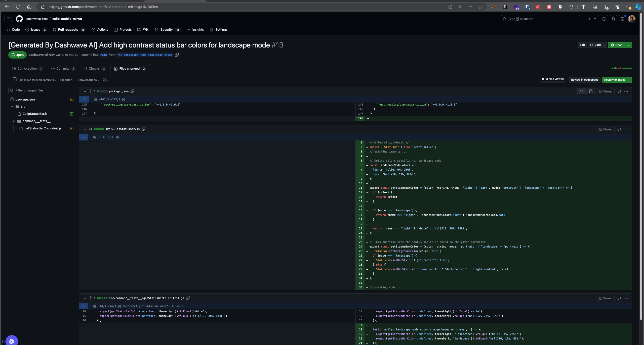The image size is (644, 345).
Task: Select getStatusBarColor-test.js in the file tree
Action: click(x=43, y=128)
